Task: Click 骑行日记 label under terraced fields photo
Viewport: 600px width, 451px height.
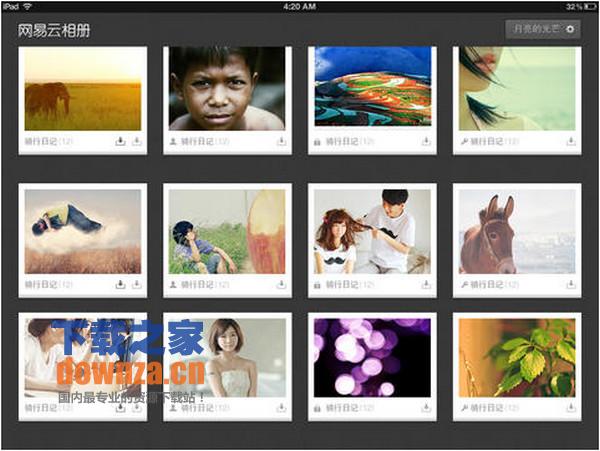Action: [x=342, y=142]
